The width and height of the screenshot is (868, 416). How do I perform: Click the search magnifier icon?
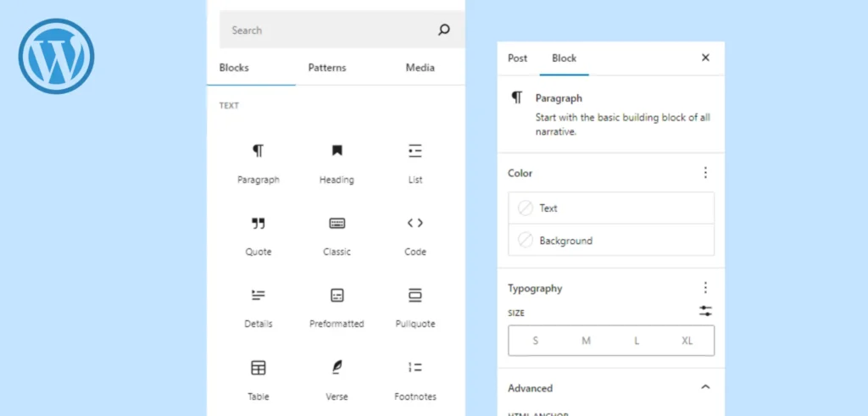pyautogui.click(x=444, y=30)
